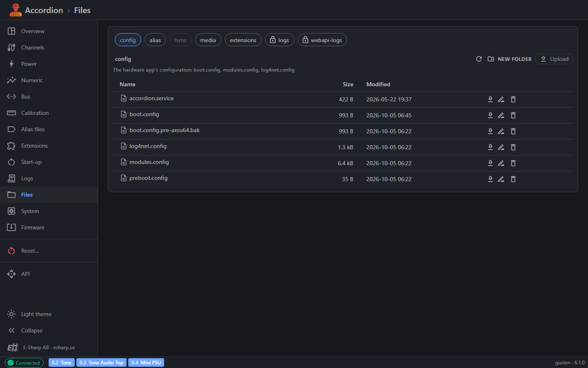Go to the Channels page

click(x=49, y=47)
